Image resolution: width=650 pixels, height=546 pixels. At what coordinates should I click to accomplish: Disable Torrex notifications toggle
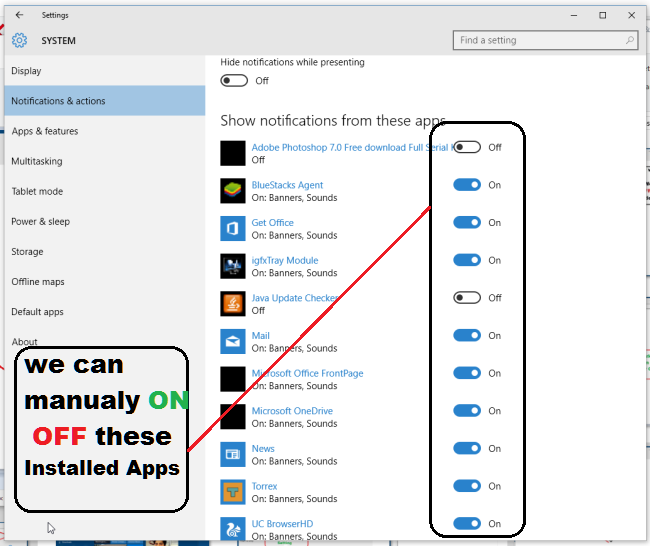pyautogui.click(x=467, y=486)
